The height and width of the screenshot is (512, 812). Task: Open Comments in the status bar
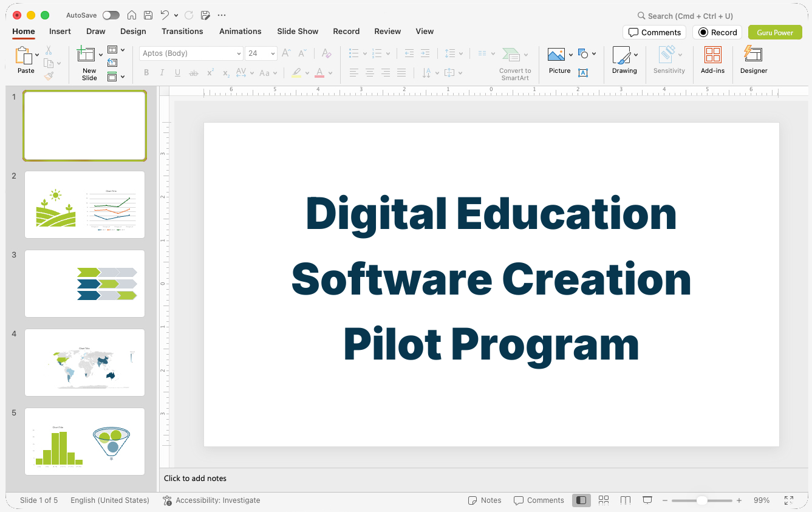click(539, 500)
